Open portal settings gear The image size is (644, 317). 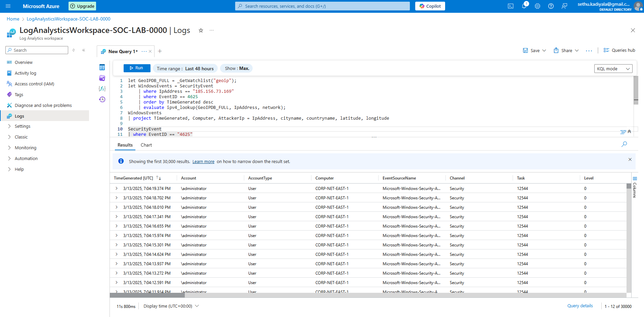pyautogui.click(x=538, y=6)
